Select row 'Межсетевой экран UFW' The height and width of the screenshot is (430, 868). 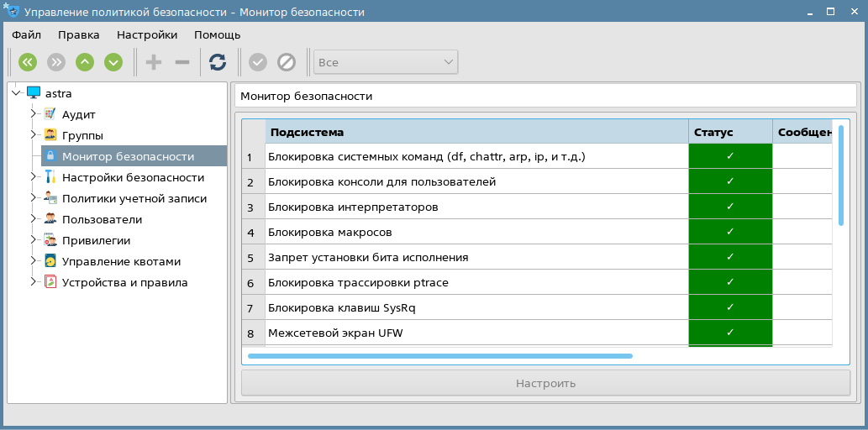tap(476, 333)
